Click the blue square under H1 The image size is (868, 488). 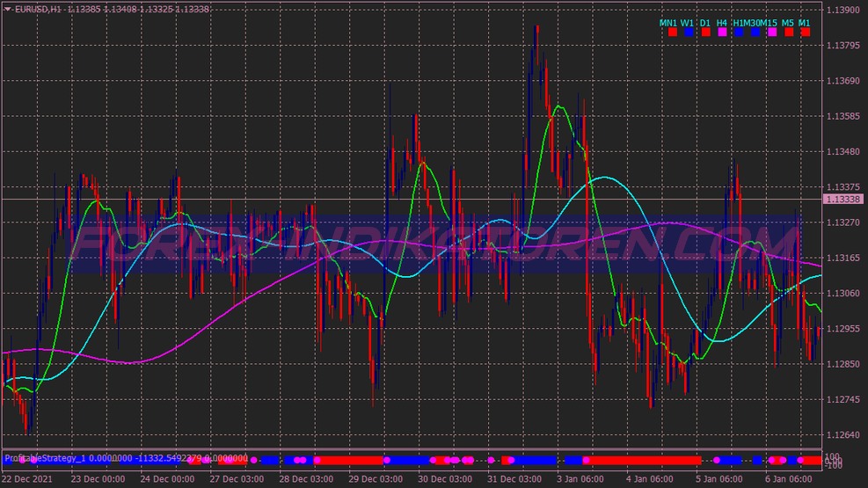coord(739,32)
